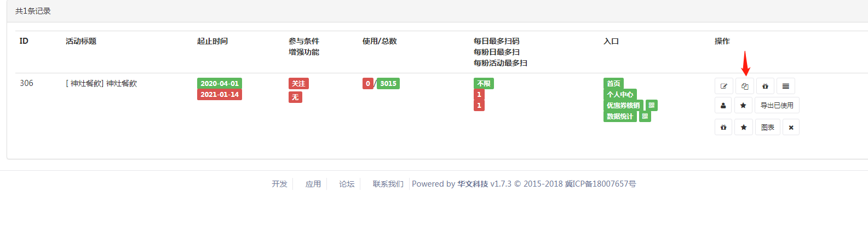The image size is (868, 237).
Task: Delete record using the X icon button
Action: click(x=791, y=127)
